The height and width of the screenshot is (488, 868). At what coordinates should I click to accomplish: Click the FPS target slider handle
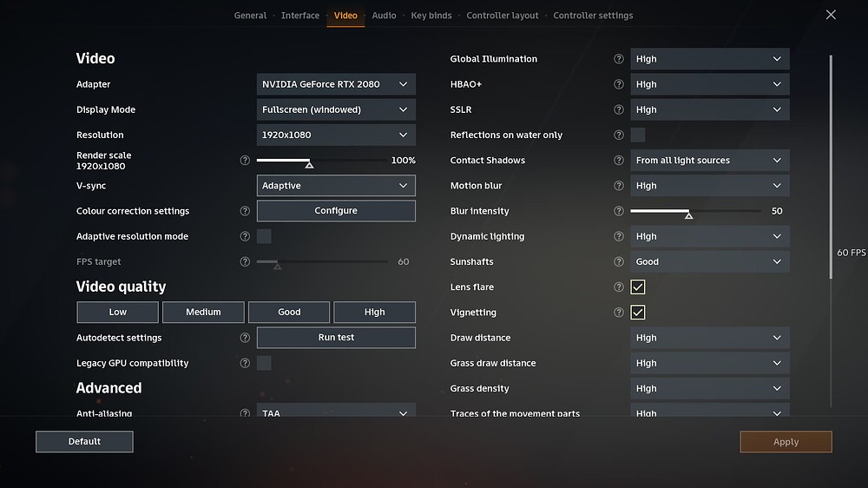pos(278,266)
